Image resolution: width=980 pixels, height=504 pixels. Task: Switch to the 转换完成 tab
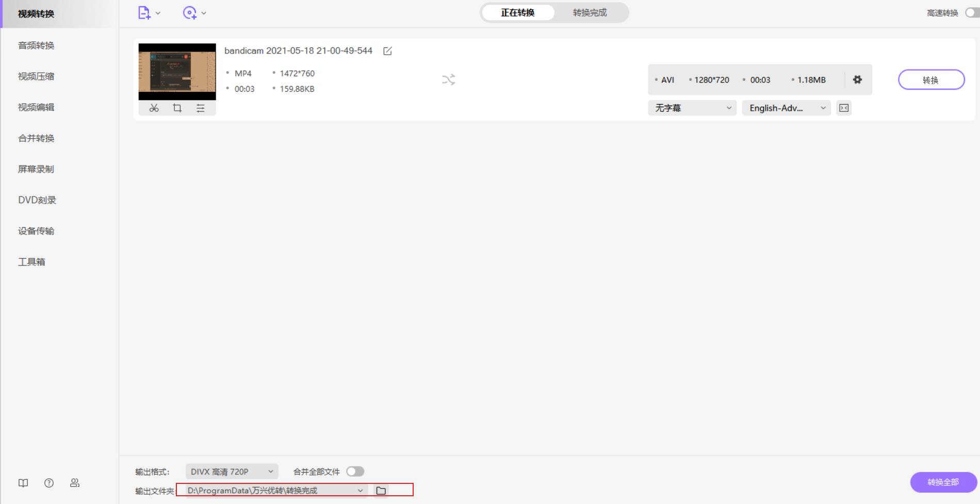(x=590, y=12)
